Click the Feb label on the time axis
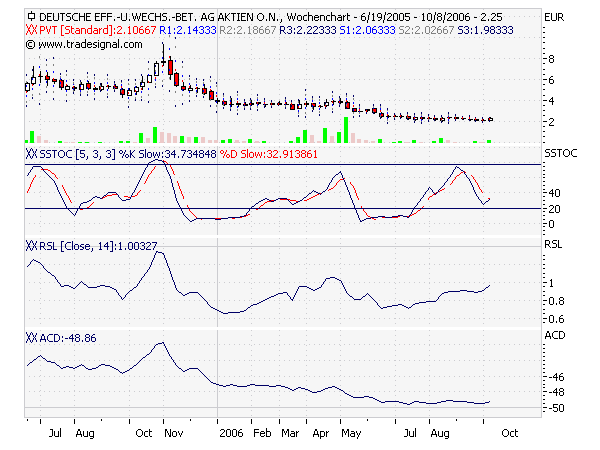Image resolution: width=600 pixels, height=450 pixels. click(x=262, y=433)
